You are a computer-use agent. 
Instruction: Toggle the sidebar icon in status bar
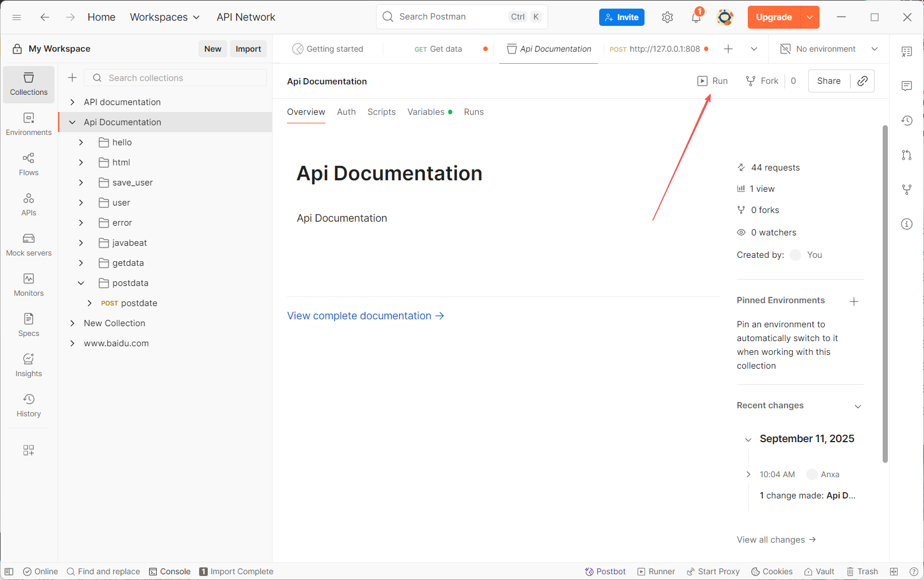click(9, 571)
